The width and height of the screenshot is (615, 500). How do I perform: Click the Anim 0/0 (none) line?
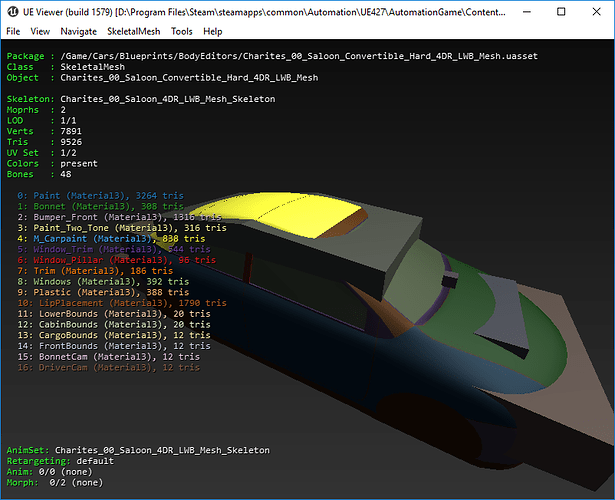coord(49,472)
